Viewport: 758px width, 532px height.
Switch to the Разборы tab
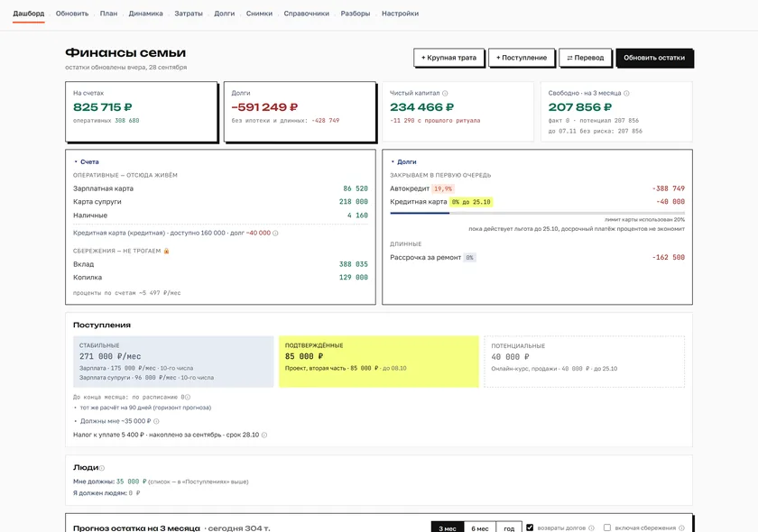tap(356, 14)
